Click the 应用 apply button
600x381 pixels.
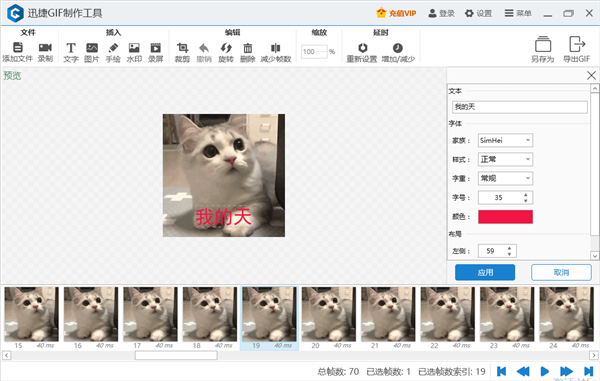tap(485, 272)
